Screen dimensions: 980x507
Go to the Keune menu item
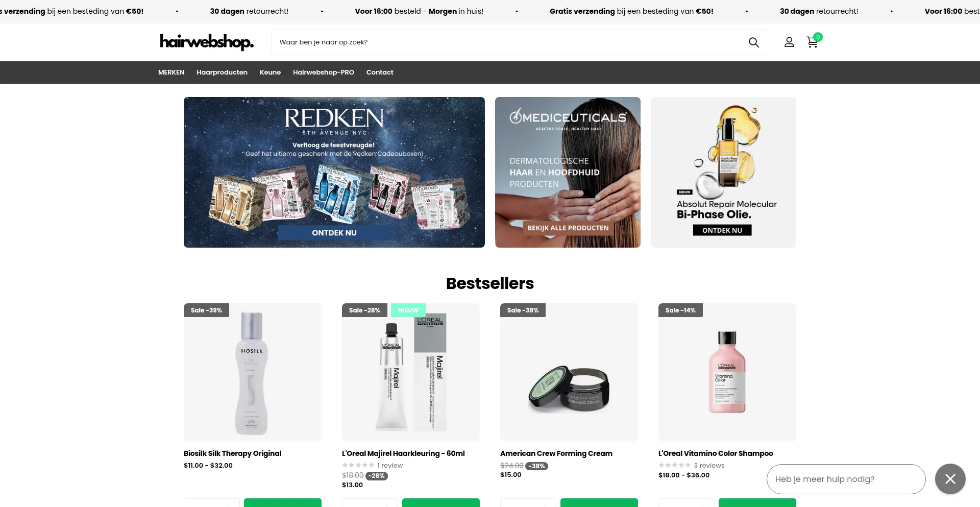(270, 73)
